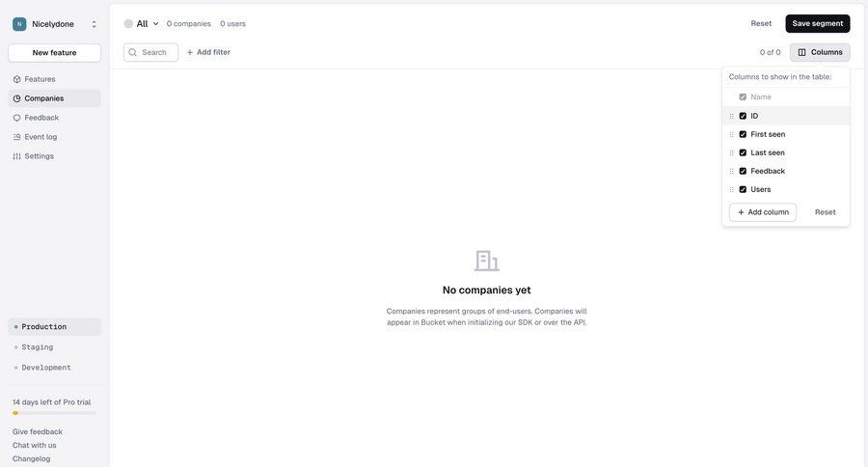Click the Add column button

(763, 212)
